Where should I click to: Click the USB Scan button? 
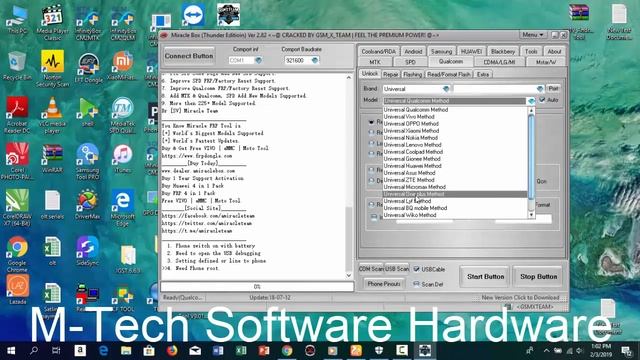point(397,269)
